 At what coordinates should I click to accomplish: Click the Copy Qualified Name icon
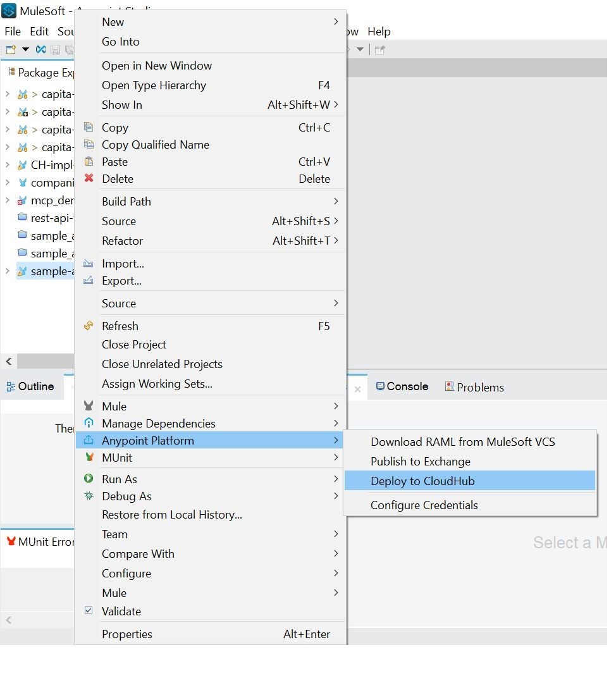click(x=89, y=144)
